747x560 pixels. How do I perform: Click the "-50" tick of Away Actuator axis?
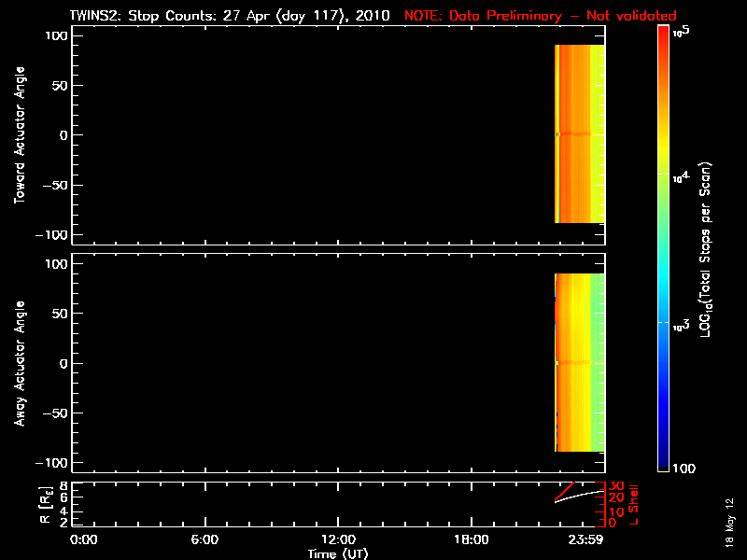tap(55, 413)
